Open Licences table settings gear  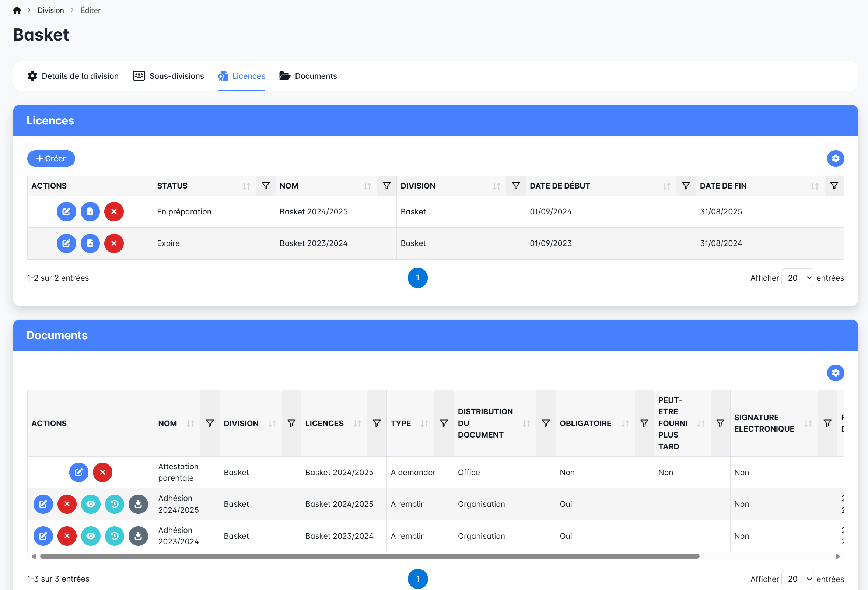[835, 159]
